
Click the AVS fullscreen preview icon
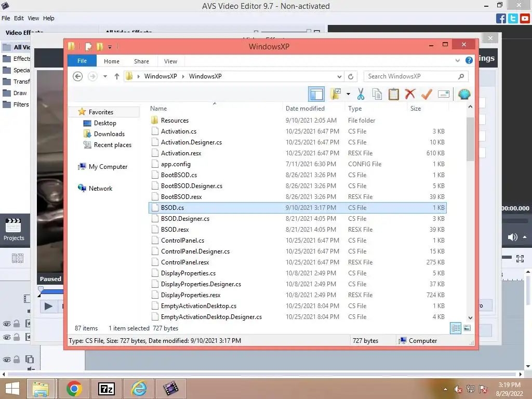[520, 259]
